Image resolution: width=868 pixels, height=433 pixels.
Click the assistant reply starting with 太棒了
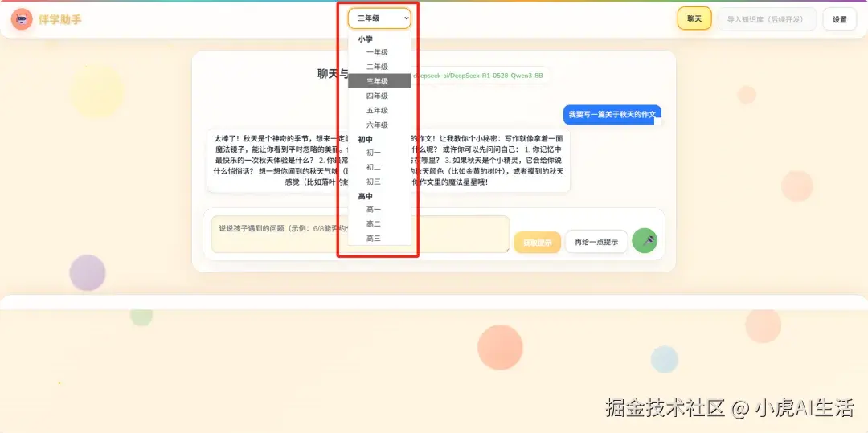[x=388, y=161]
